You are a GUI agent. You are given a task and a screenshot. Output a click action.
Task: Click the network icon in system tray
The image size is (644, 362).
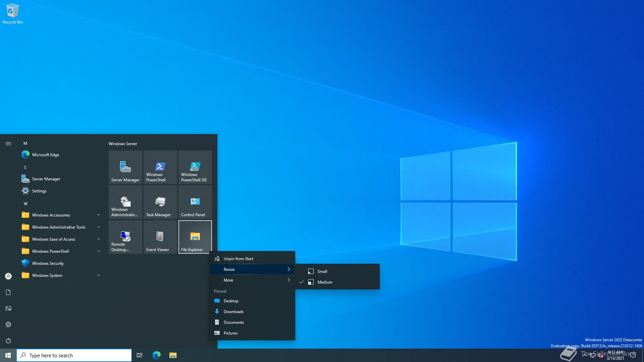tap(593, 356)
